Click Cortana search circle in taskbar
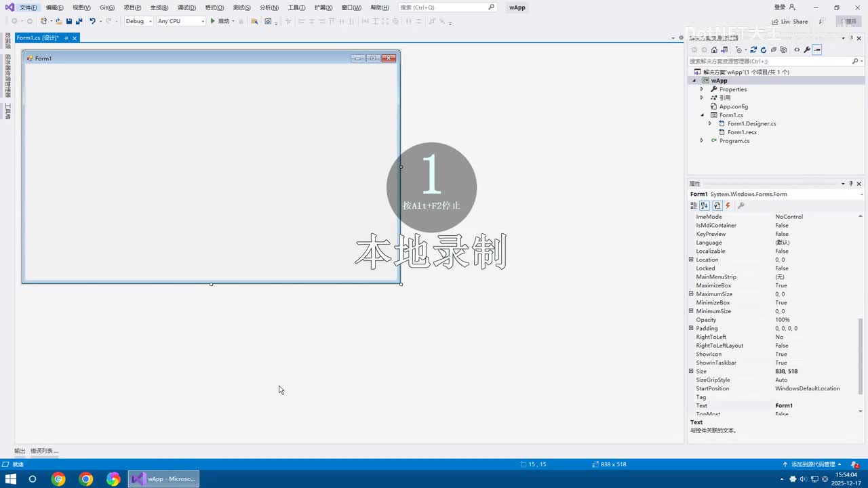Image resolution: width=868 pixels, height=488 pixels. tap(32, 479)
